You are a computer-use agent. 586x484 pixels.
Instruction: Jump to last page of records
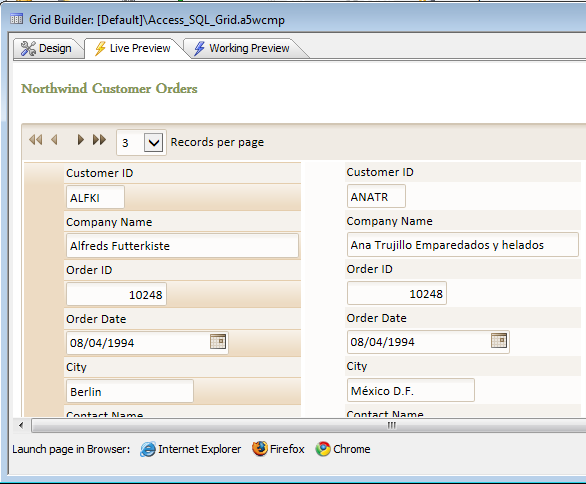[x=99, y=140]
